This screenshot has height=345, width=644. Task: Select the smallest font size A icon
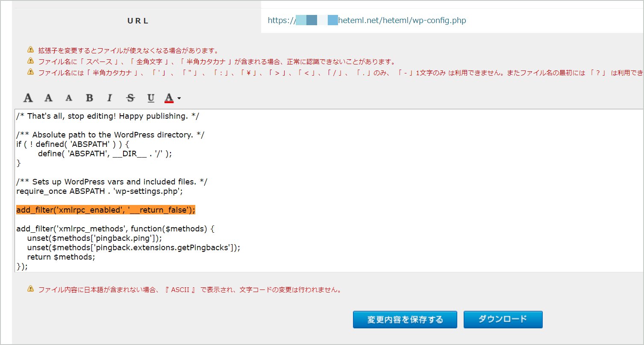(69, 98)
